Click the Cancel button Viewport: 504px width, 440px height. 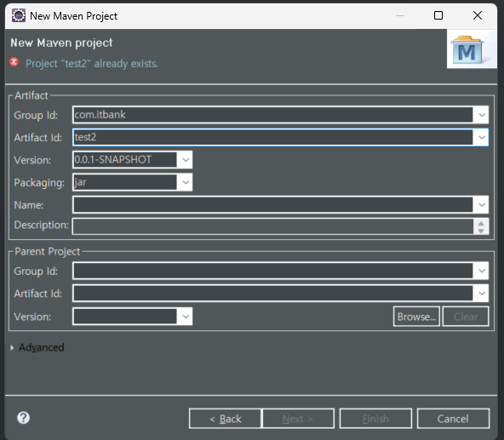click(453, 419)
